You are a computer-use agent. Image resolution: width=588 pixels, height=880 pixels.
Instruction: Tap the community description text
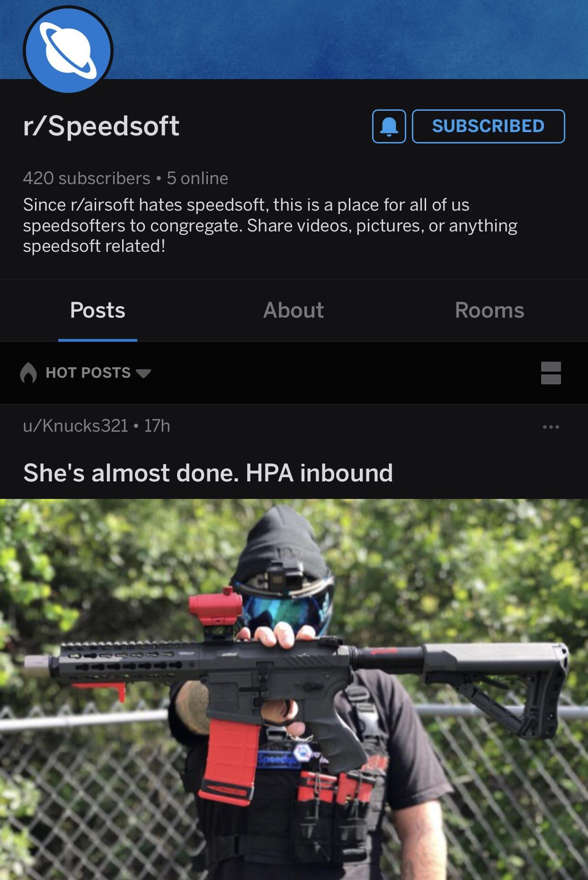point(270,225)
